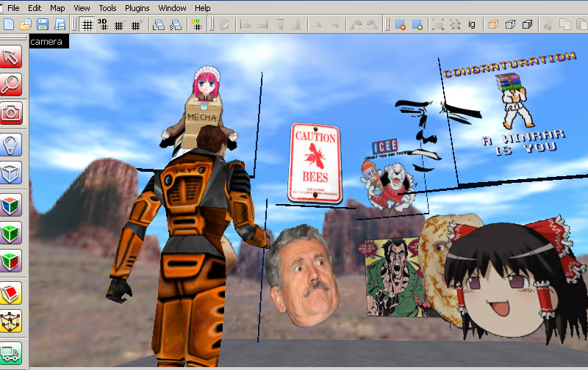Open the Window menu
This screenshot has height=370, width=588.
click(172, 8)
